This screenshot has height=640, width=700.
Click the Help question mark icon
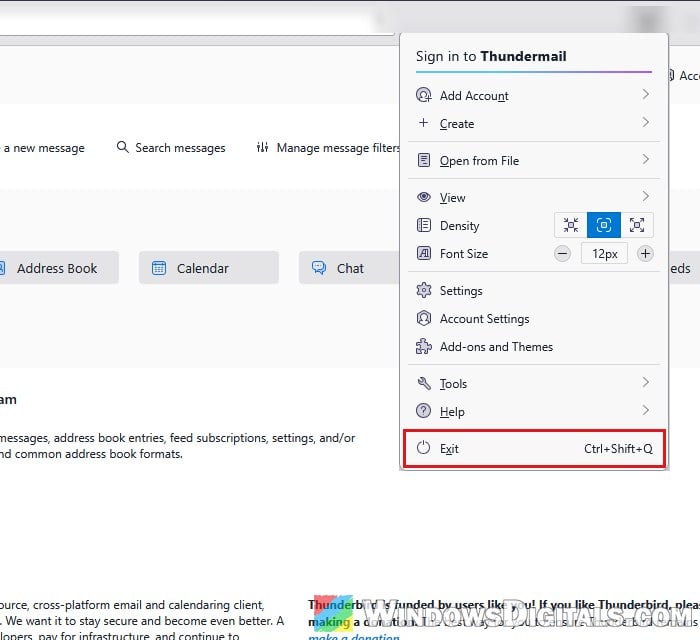pyautogui.click(x=424, y=411)
